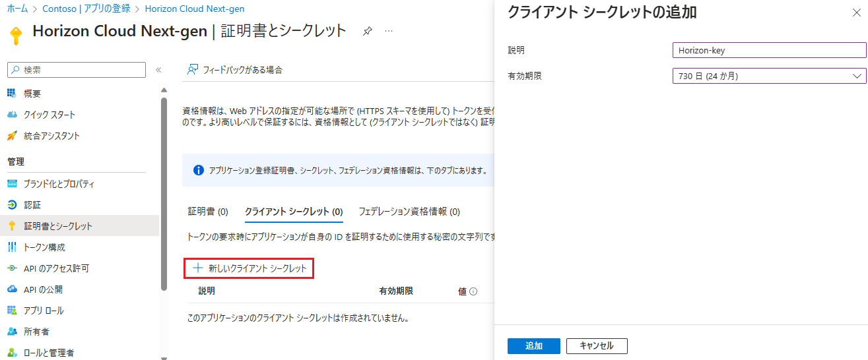The width and height of the screenshot is (868, 360).
Task: Collapse the sidebar with double chevron
Action: [158, 70]
